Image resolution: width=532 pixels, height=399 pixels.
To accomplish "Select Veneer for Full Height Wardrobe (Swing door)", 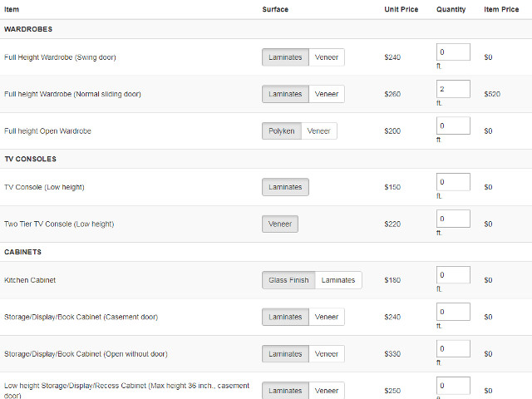I will tap(327, 57).
